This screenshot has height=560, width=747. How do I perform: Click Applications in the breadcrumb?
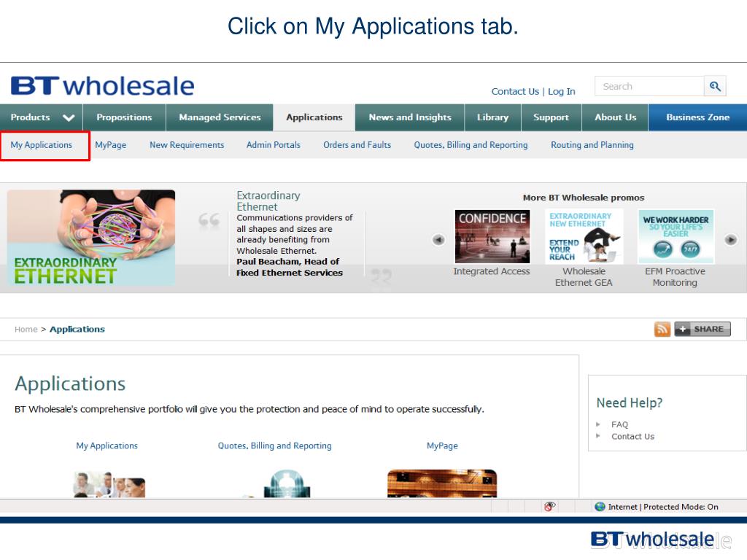tap(77, 329)
